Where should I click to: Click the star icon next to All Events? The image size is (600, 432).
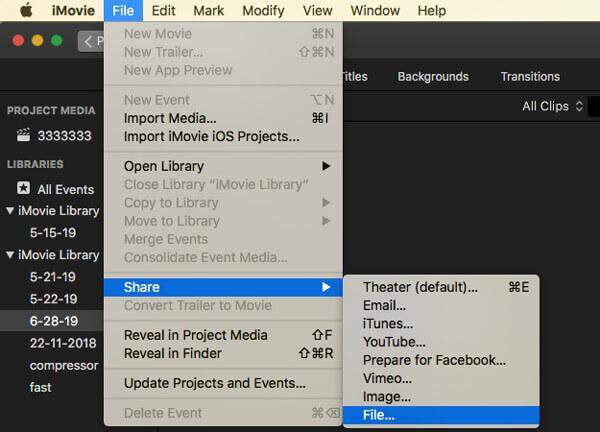[23, 189]
